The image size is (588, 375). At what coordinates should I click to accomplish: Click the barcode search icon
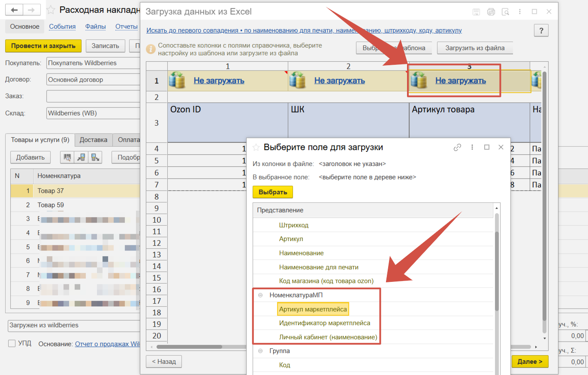pos(67,157)
